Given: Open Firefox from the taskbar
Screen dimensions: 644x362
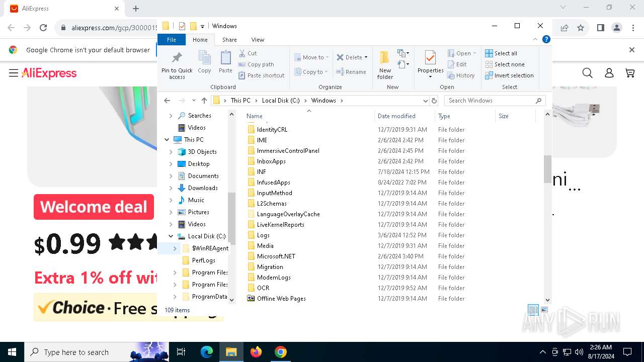Looking at the screenshot, I should [256, 352].
